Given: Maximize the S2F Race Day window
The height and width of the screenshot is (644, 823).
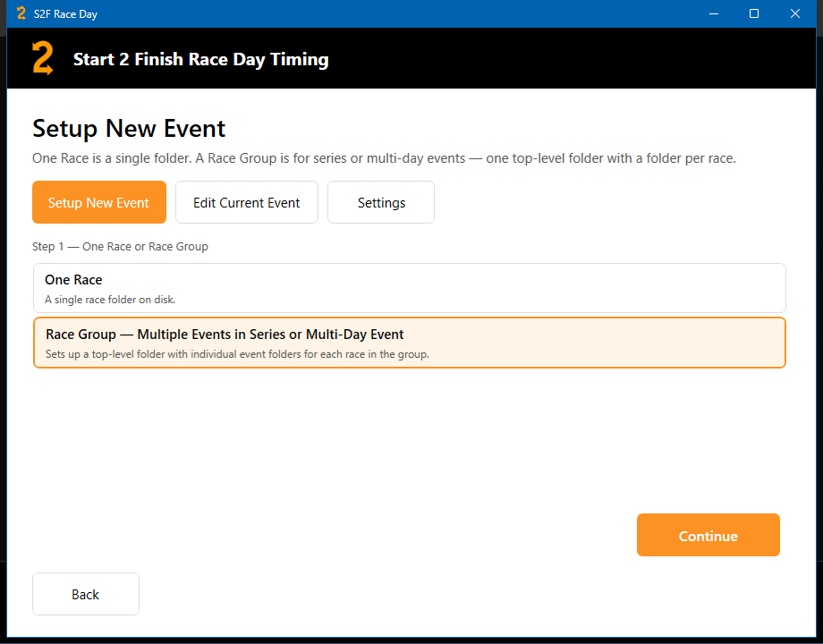Looking at the screenshot, I should (754, 13).
